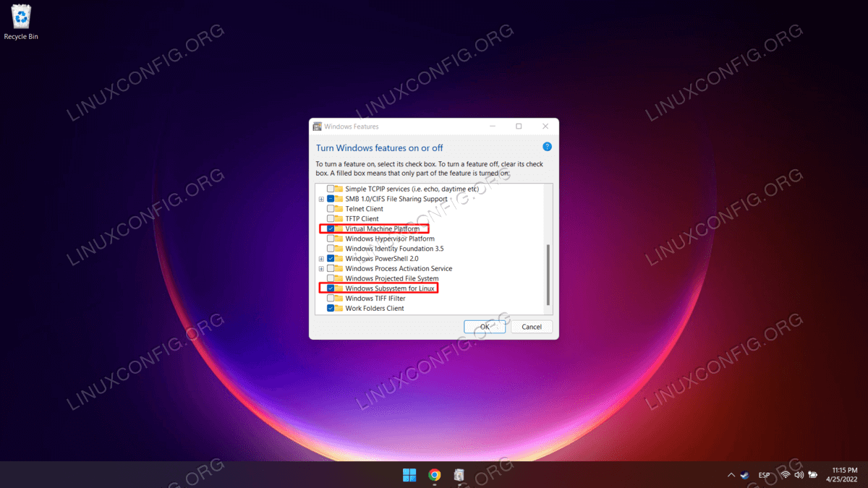Close the Windows Features dialog
868x488 pixels.
tap(545, 127)
